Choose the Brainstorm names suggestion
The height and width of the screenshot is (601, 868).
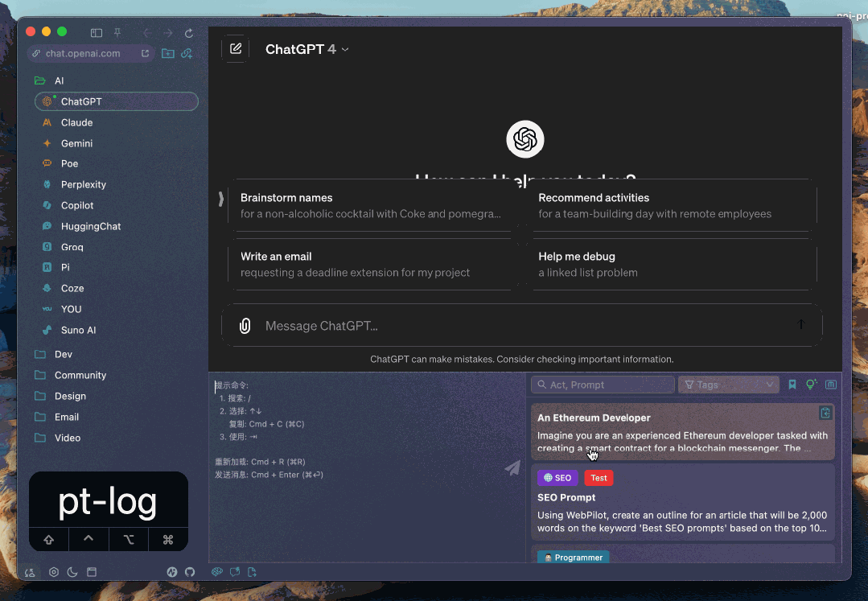click(x=370, y=205)
